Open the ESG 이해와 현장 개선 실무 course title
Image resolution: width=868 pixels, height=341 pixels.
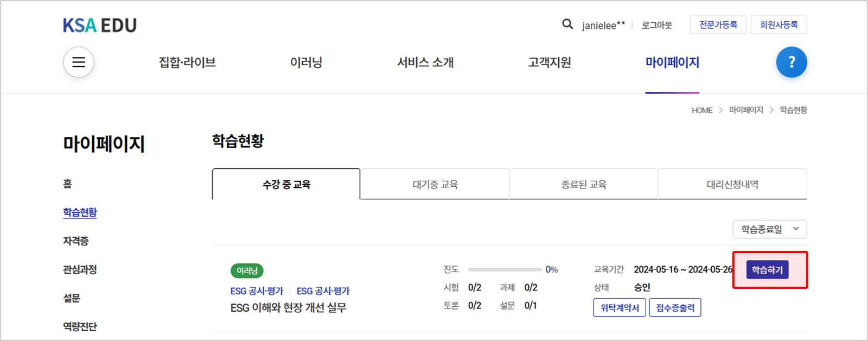(x=288, y=308)
